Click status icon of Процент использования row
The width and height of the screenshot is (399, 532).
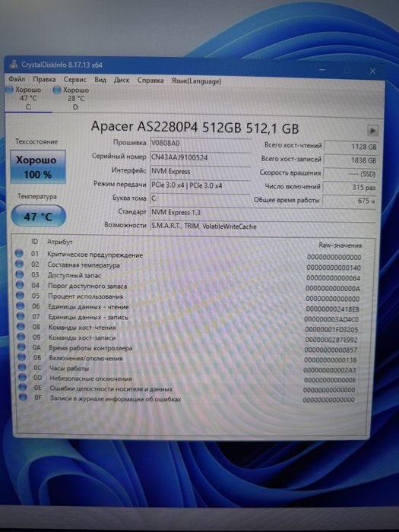point(21,295)
